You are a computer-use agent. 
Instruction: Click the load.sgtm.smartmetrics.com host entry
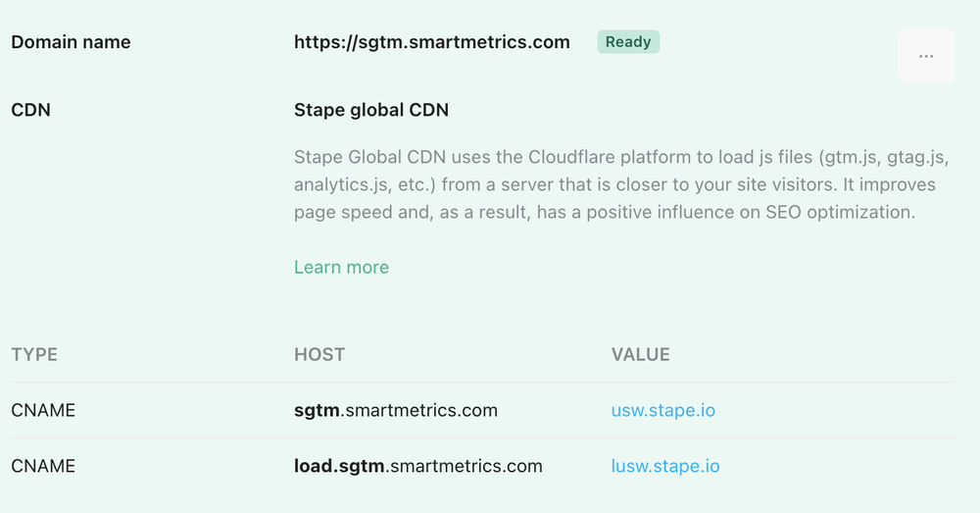(x=418, y=466)
